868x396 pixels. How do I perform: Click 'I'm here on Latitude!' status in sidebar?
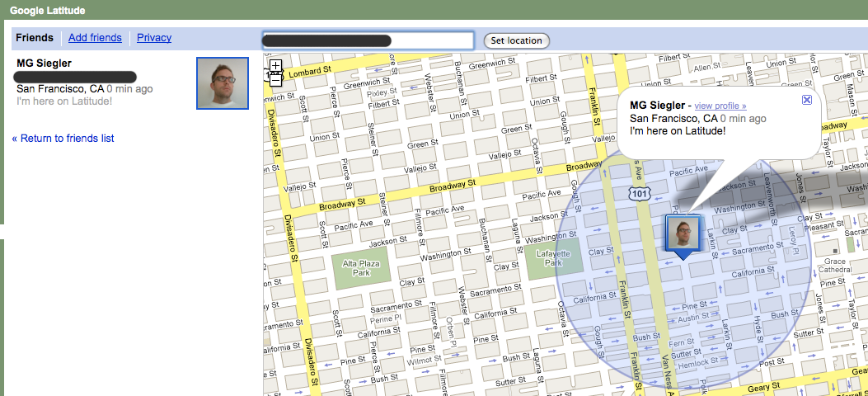tap(64, 101)
